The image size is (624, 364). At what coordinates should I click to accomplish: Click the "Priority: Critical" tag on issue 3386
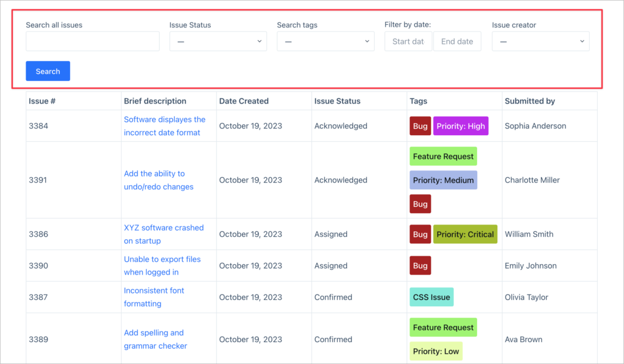pyautogui.click(x=465, y=234)
